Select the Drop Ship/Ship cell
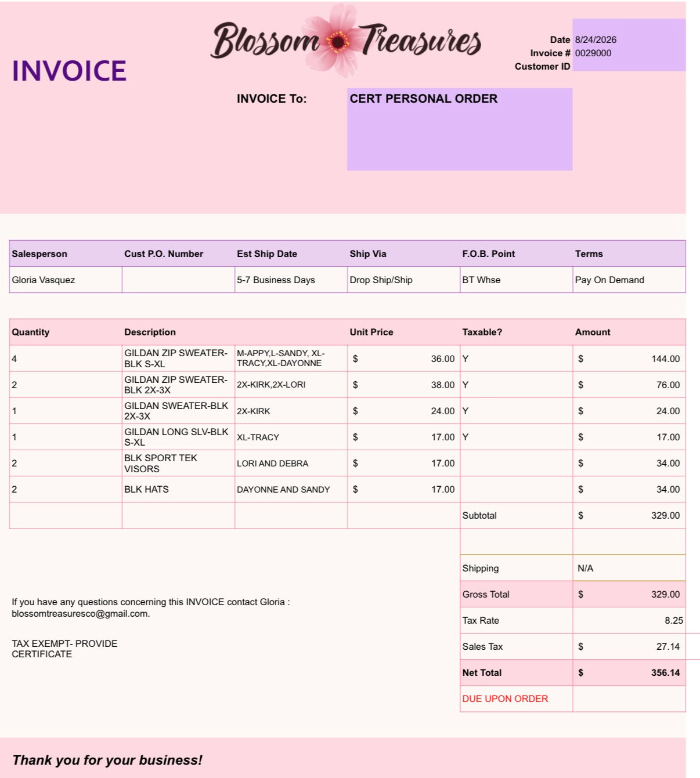This screenshot has width=700, height=778. point(403,280)
